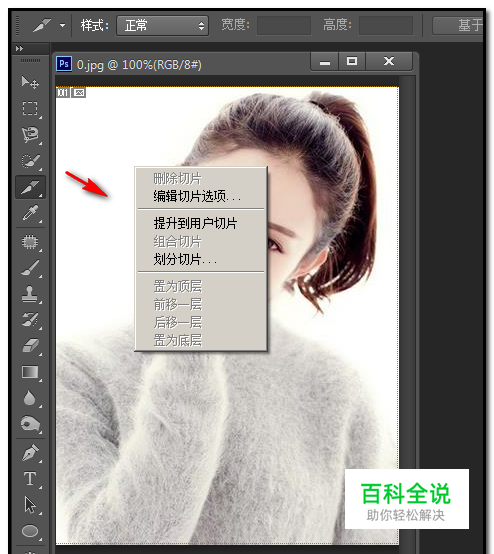The width and height of the screenshot is (494, 554).
Task: Click the 宽度 input field
Action: [x=284, y=25]
